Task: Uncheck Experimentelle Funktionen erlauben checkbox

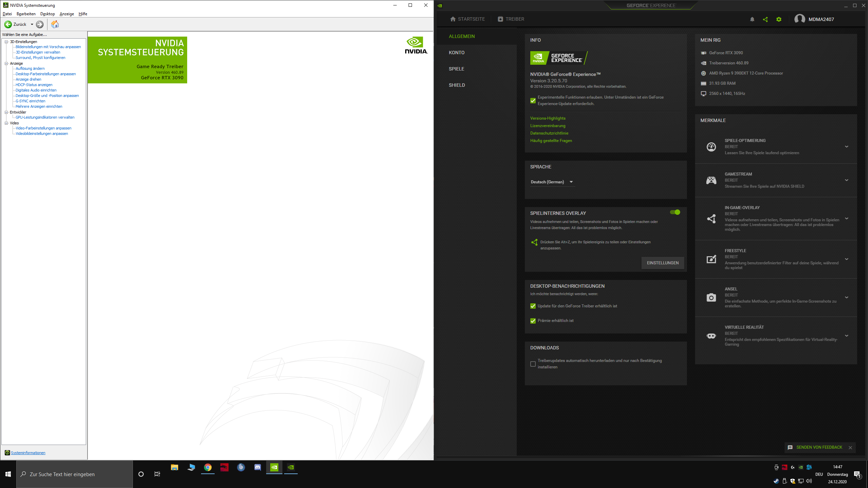Action: point(533,101)
